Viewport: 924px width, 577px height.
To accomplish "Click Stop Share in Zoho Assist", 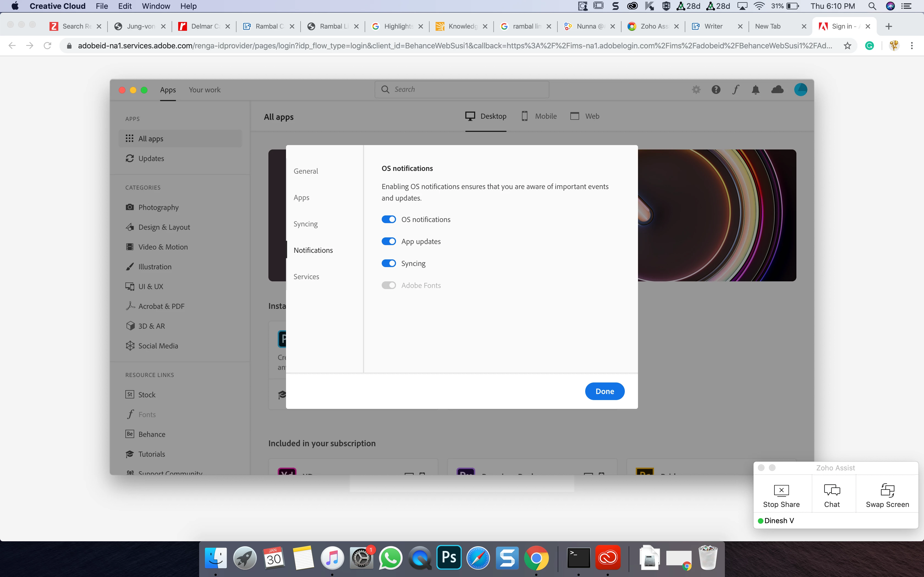I will coord(781,495).
